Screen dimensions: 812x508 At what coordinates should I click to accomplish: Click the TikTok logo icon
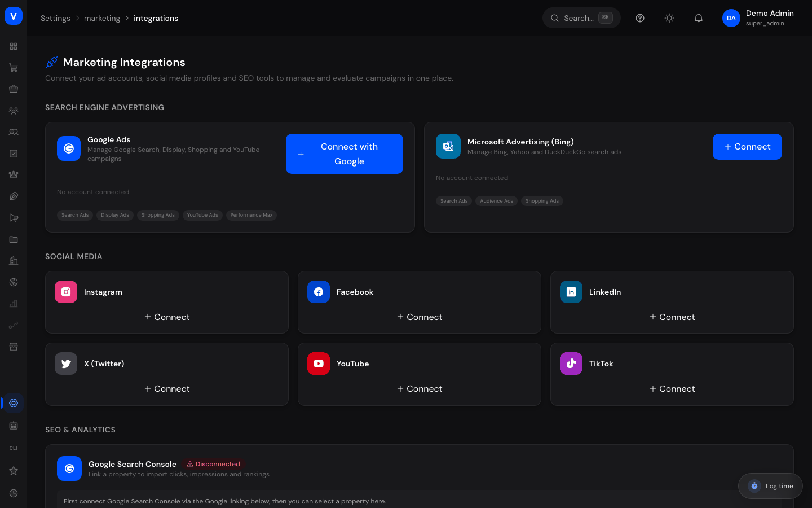pos(571,364)
